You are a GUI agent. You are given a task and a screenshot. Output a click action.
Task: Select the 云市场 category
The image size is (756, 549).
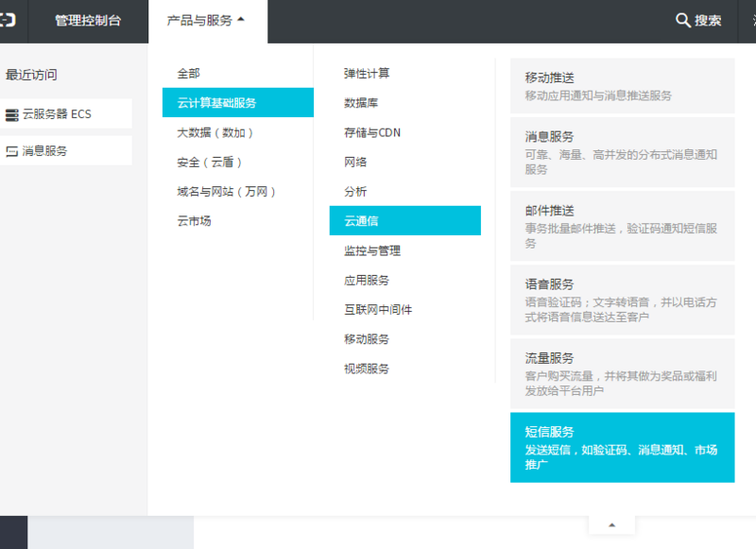(x=238, y=221)
